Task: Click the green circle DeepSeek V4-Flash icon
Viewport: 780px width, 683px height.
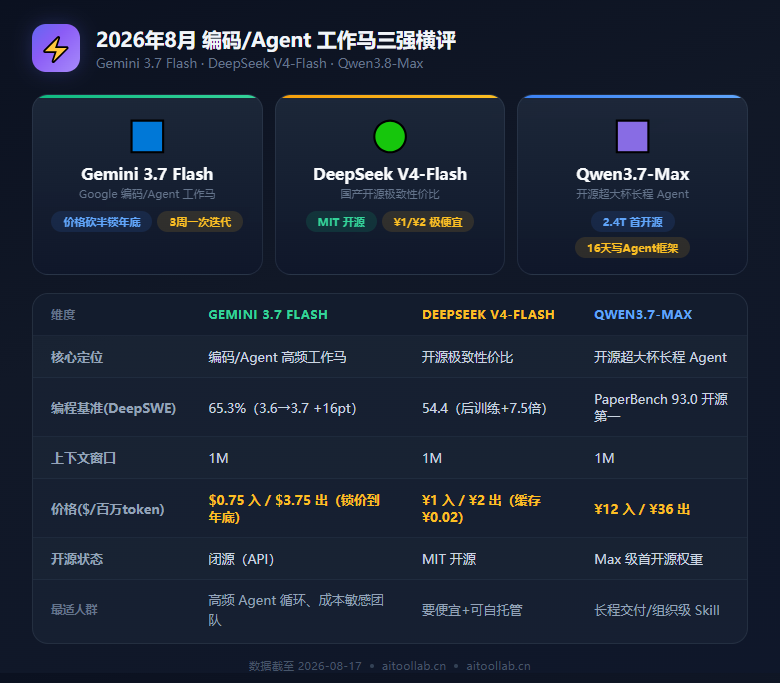Action: (x=390, y=136)
